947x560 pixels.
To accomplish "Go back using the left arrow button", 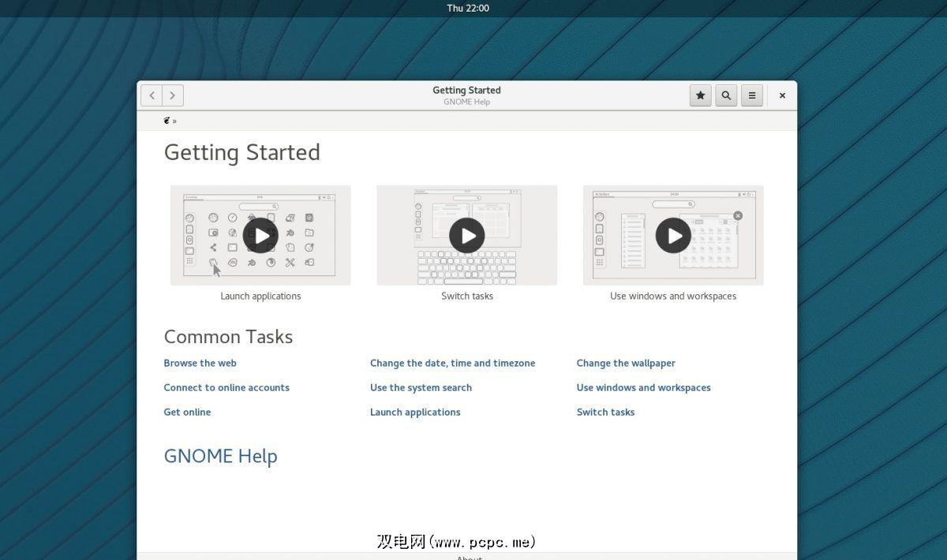I will point(152,95).
